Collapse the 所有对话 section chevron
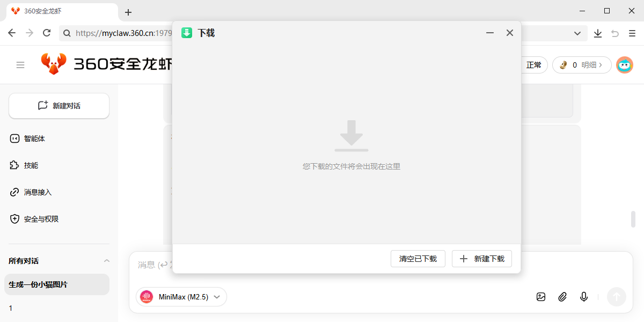The image size is (644, 322). (106, 261)
